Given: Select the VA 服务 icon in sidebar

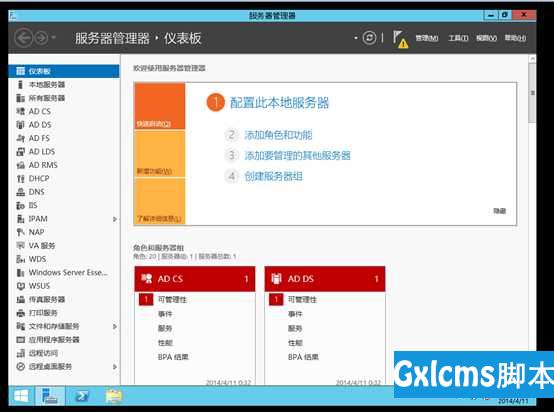Looking at the screenshot, I should pyautogui.click(x=20, y=246).
